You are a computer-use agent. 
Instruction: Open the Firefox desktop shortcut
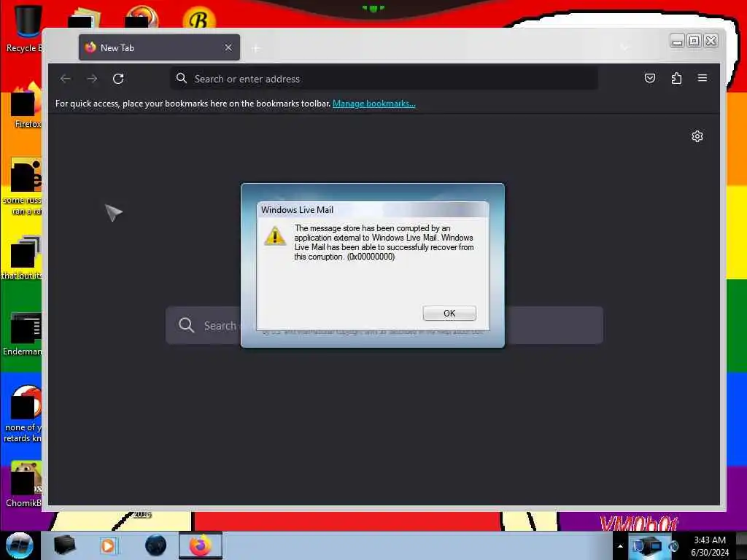(x=25, y=106)
